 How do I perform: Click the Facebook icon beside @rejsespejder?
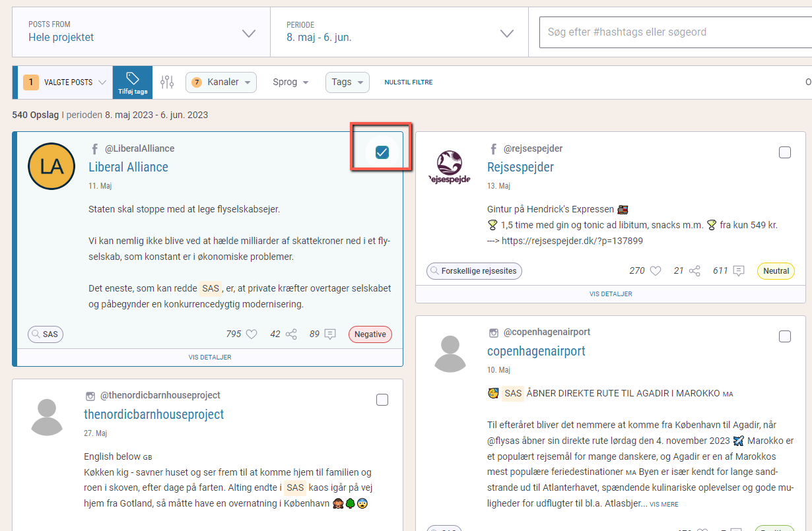coord(493,149)
